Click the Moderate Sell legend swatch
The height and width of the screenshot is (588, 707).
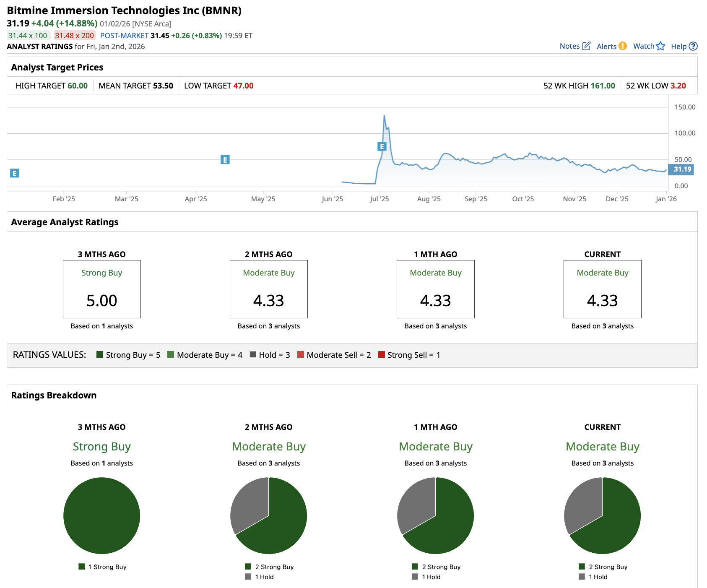point(301,355)
